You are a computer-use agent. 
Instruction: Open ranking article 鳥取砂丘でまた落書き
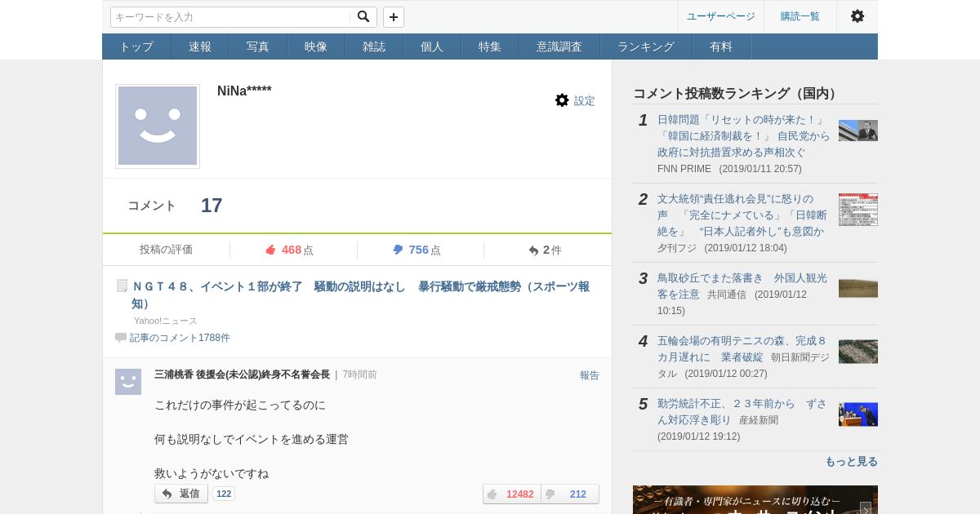point(742,286)
